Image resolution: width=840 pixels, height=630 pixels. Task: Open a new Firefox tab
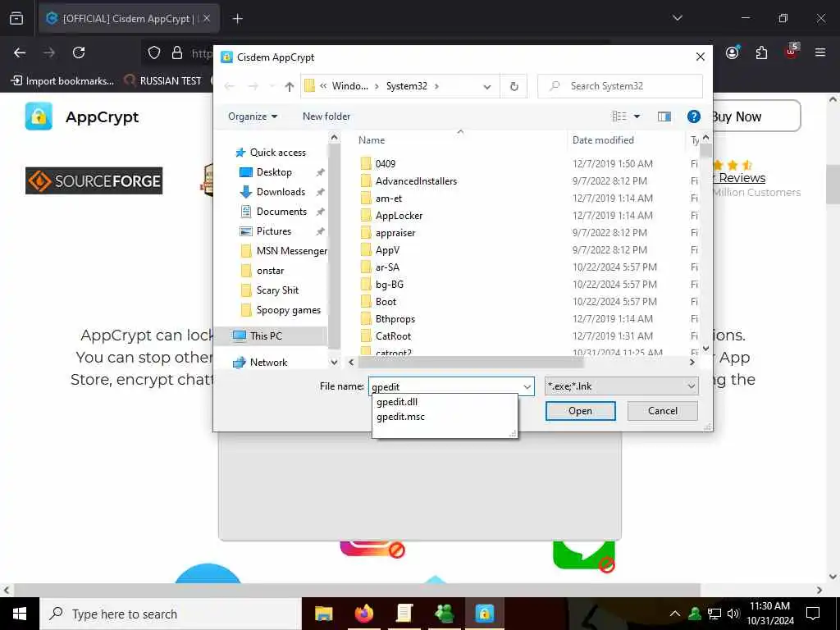[237, 19]
